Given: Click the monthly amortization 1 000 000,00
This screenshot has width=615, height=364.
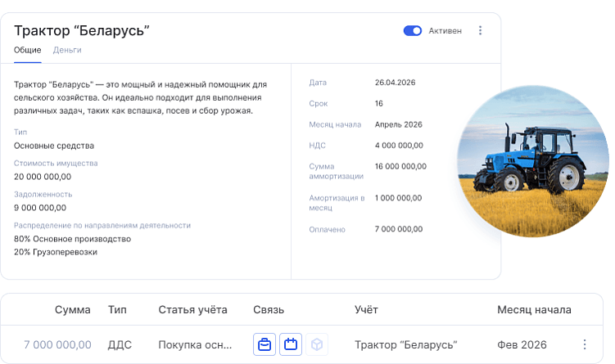Looking at the screenshot, I should 398,198.
